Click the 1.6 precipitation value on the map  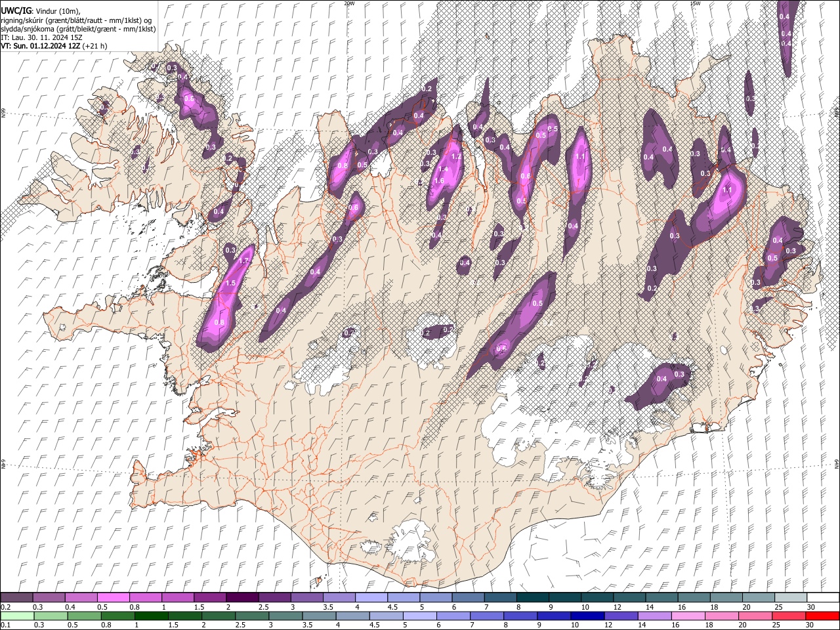[x=439, y=181]
